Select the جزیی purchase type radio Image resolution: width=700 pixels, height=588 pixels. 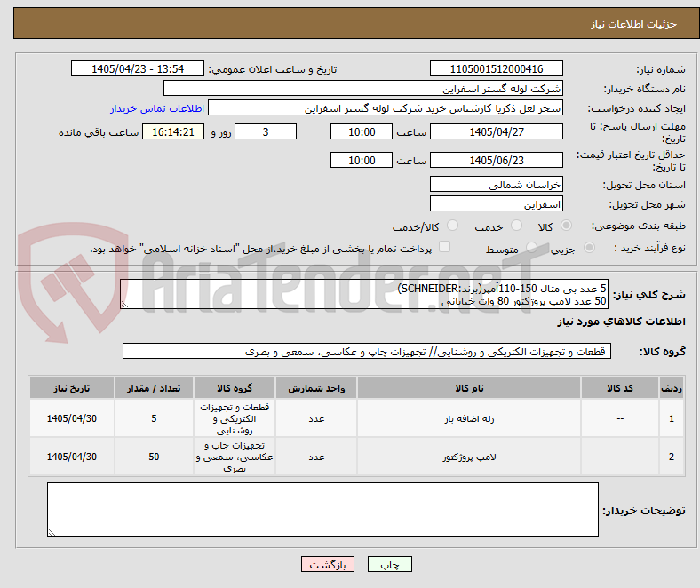589,247
